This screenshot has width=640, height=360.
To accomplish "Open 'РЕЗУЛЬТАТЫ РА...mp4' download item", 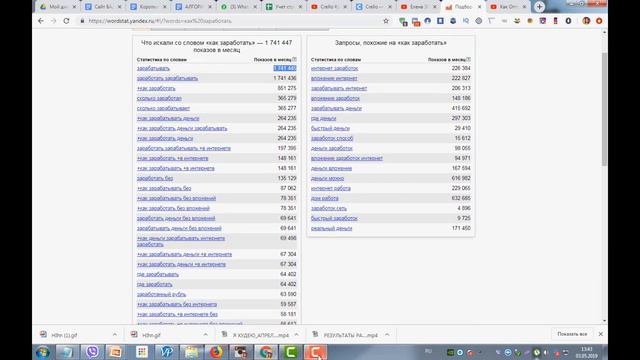I will pyautogui.click(x=350, y=335).
